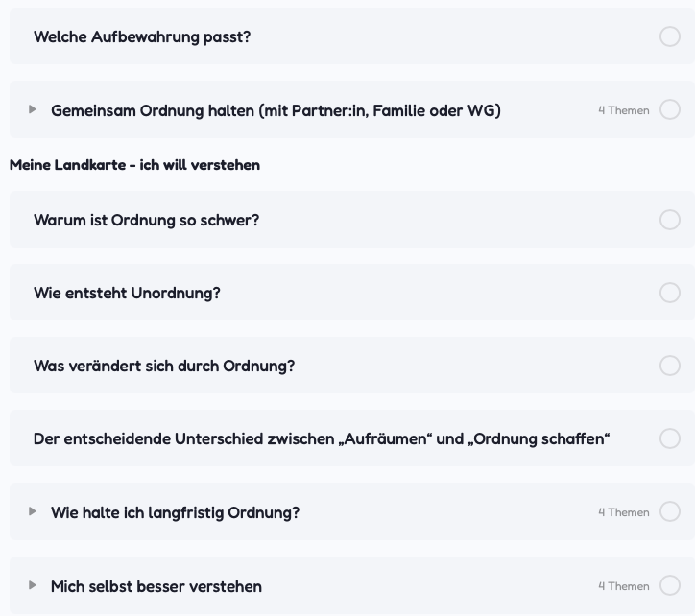
Task: Click '4 Themen' beside 'Wie halte ich langfristig Ordnung?'
Action: (x=624, y=512)
